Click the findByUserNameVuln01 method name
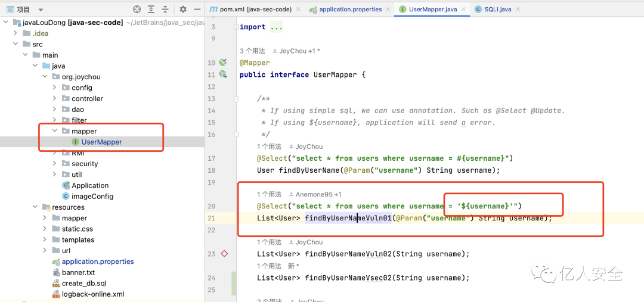The image size is (644, 302). pos(348,218)
